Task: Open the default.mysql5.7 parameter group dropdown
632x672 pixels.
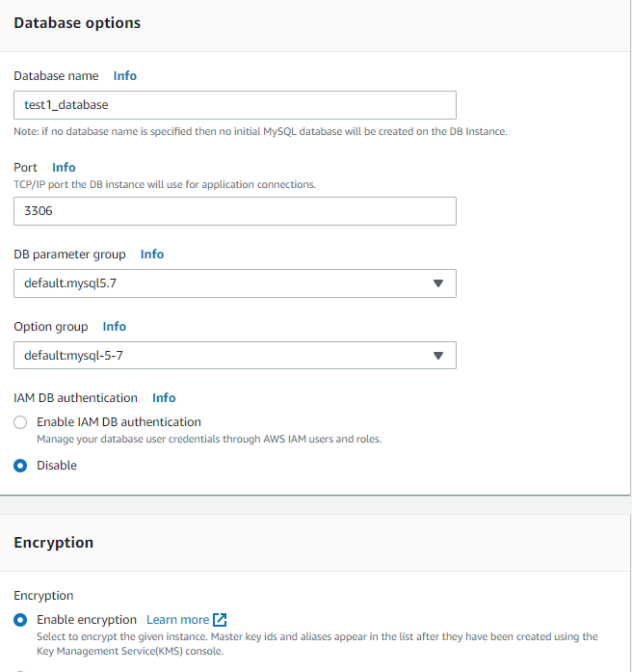Action: (x=235, y=283)
